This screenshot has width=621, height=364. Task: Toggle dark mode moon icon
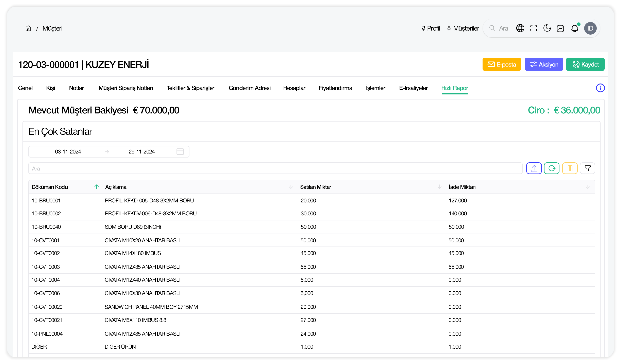click(547, 28)
